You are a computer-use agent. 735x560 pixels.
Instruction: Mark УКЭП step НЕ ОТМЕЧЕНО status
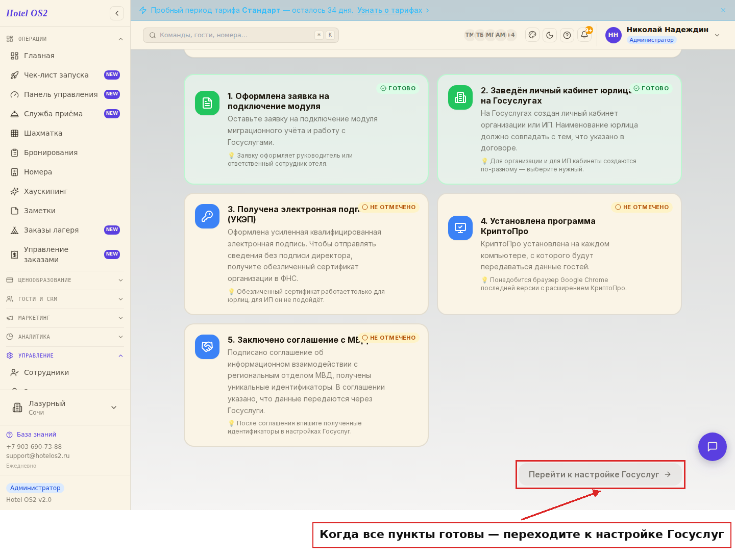point(389,207)
